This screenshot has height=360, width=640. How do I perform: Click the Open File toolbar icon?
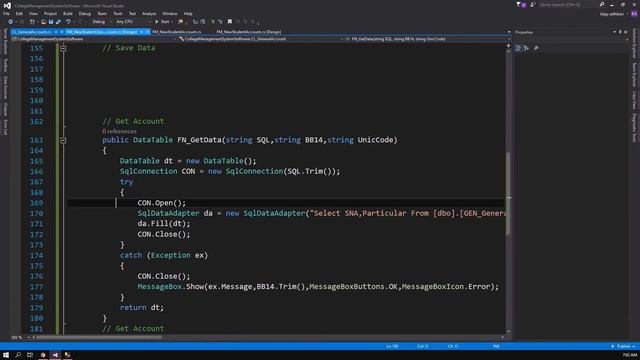(43, 22)
